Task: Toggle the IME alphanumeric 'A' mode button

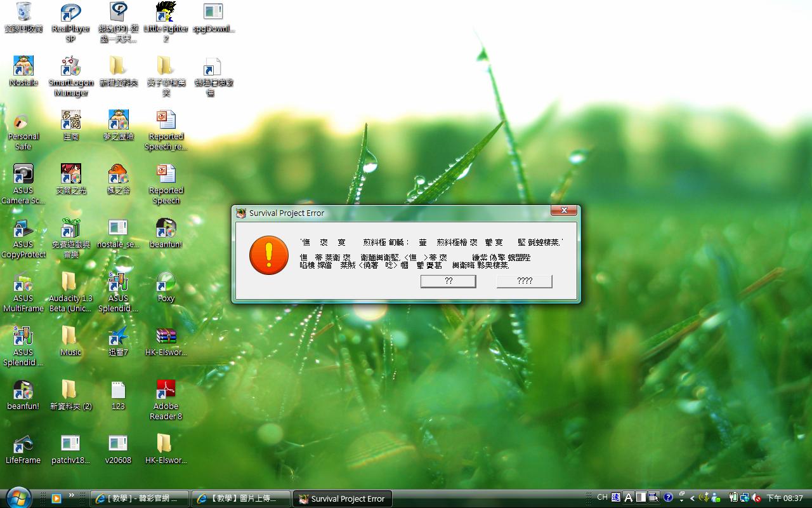Action: [629, 498]
